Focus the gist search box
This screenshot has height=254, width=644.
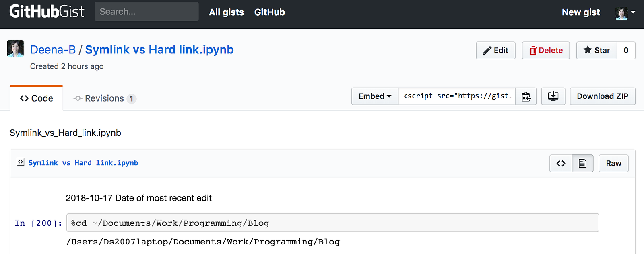point(147,12)
